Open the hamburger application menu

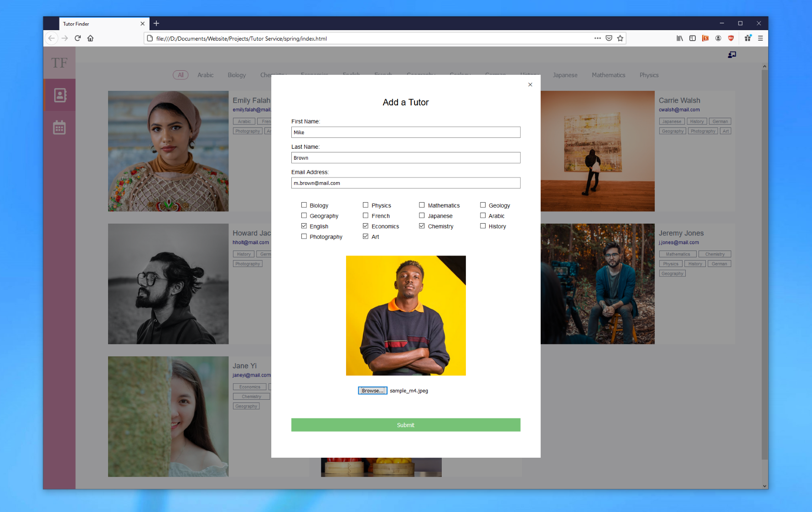click(760, 38)
